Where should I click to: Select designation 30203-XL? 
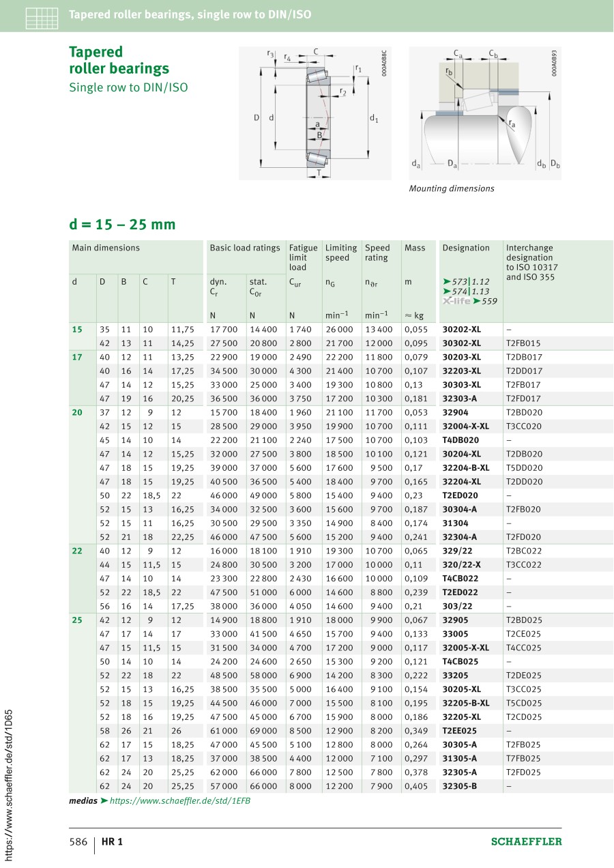pyautogui.click(x=462, y=357)
